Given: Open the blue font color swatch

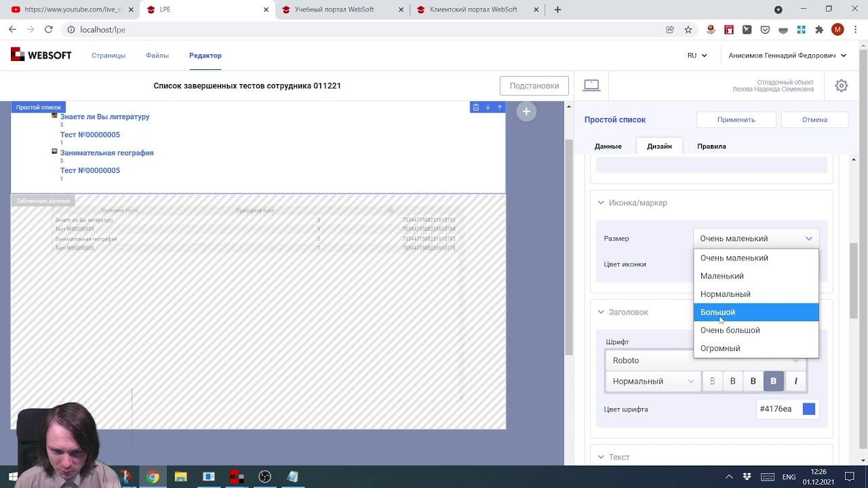Looking at the screenshot, I should click(x=809, y=409).
